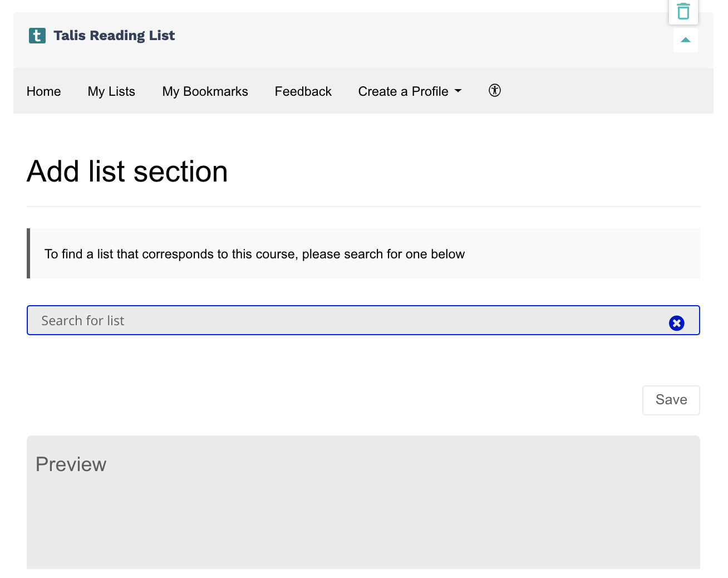Click the trash can delete icon
Image resolution: width=728 pixels, height=578 pixels.
click(683, 11)
